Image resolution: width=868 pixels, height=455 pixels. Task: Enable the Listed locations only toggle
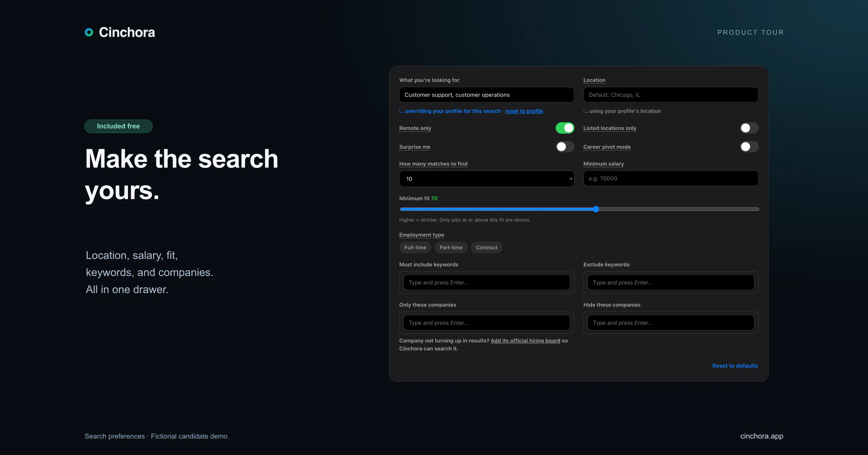coord(749,128)
